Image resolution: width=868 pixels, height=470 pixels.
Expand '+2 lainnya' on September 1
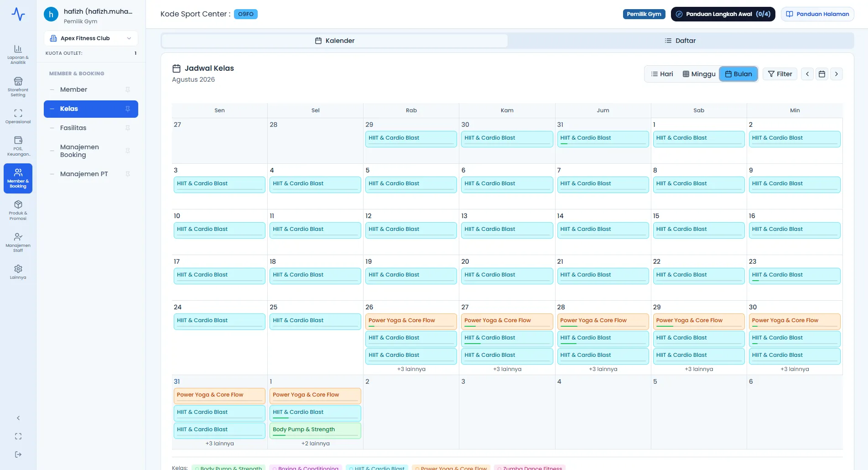(316, 444)
